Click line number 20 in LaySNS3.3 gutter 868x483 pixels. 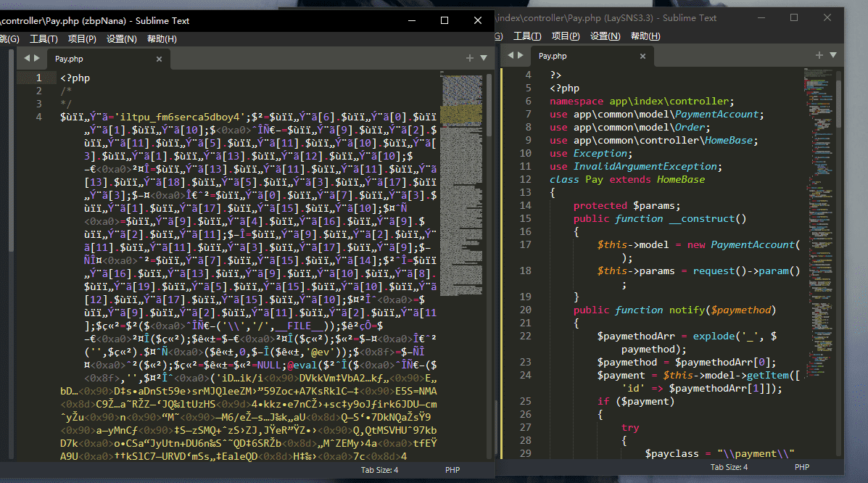point(526,310)
